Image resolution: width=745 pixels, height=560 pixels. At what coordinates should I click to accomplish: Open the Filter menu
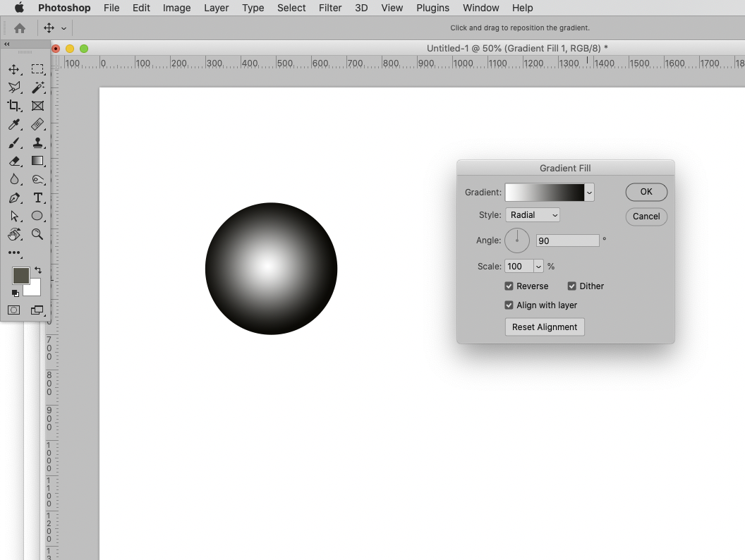click(x=330, y=8)
